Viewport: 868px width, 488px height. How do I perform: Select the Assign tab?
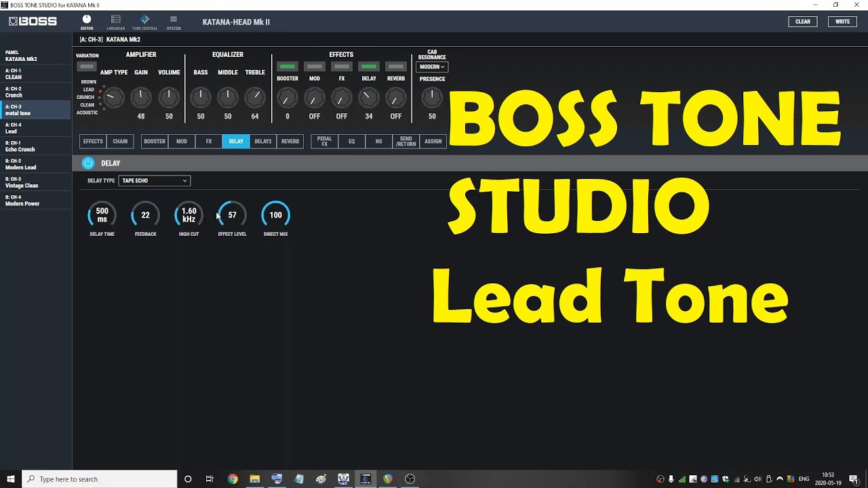[x=433, y=142]
